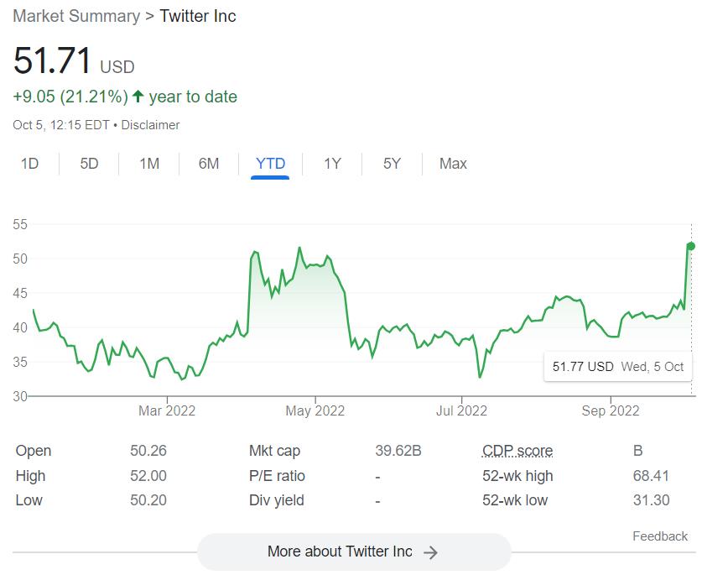Click the CDP score label

517,451
